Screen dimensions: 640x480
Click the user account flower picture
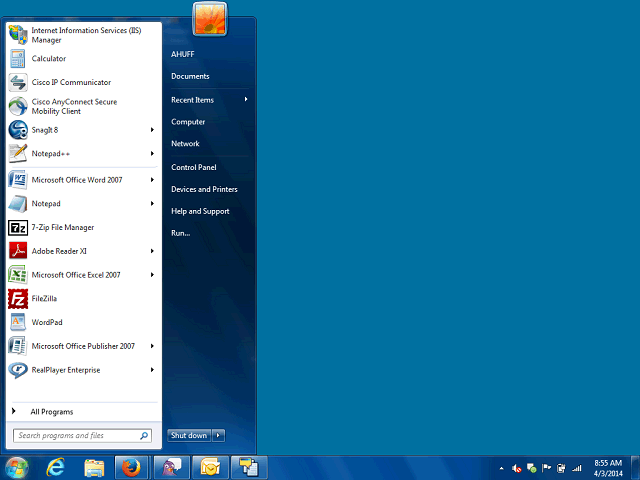click(210, 19)
